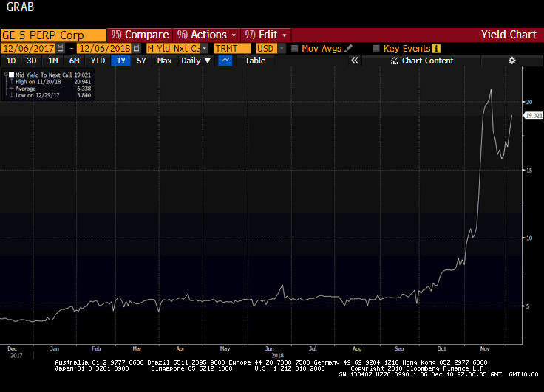Select the 3D time range

pyautogui.click(x=32, y=61)
